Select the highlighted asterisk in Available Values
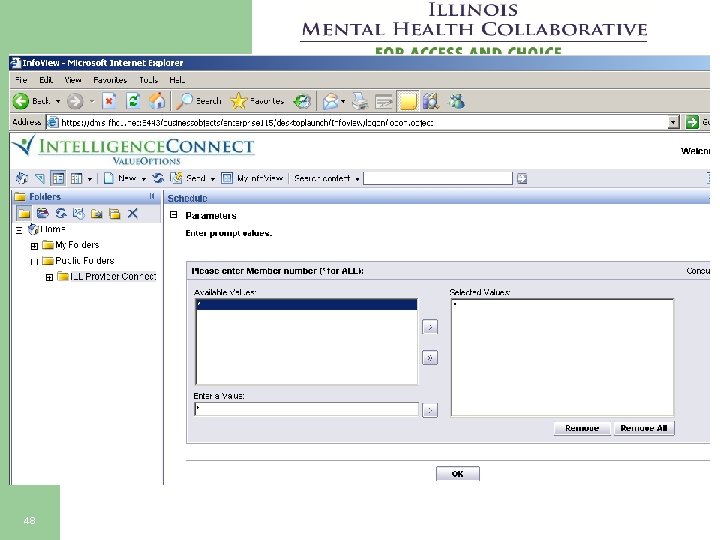 (x=306, y=304)
